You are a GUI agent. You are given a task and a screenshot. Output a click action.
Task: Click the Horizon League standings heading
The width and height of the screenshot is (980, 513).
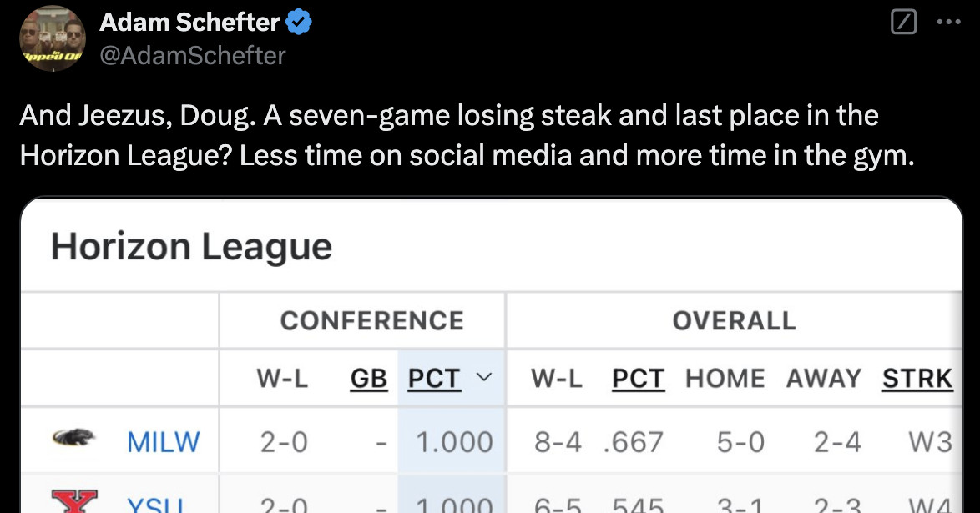[192, 247]
